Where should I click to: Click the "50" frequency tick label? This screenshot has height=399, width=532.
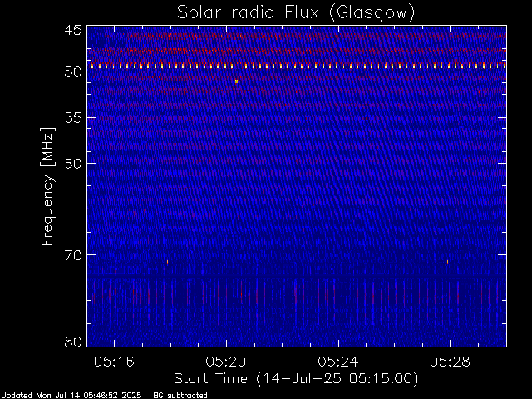pos(73,72)
